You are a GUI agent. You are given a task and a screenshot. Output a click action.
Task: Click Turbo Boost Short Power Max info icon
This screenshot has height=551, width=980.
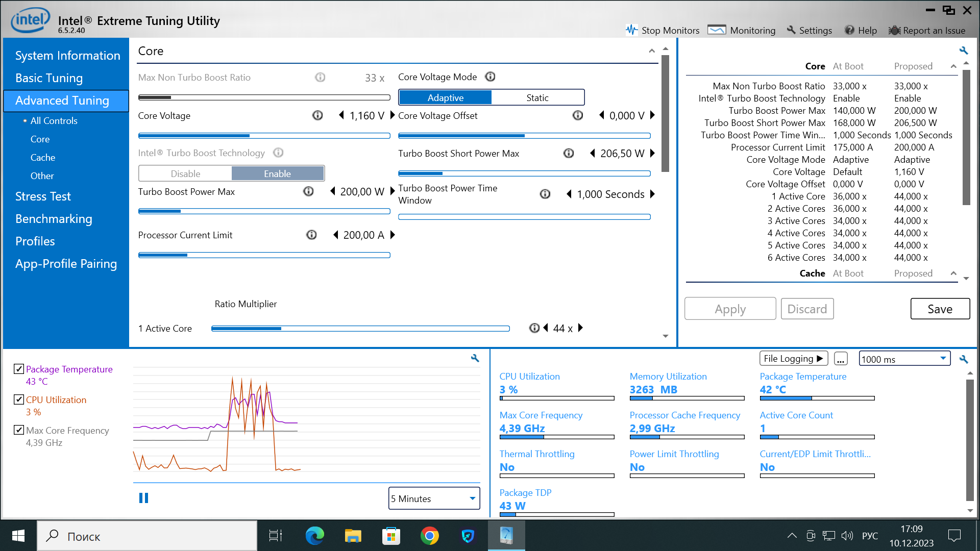tap(568, 153)
